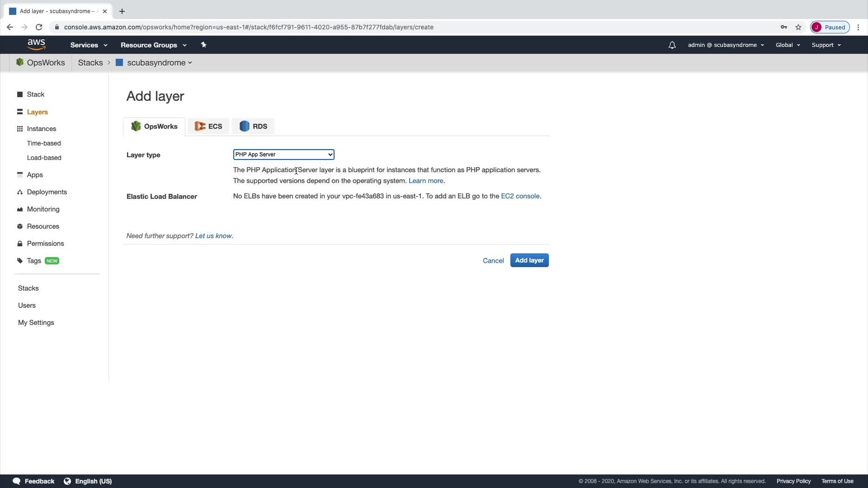Open Tags in the sidebar

pyautogui.click(x=34, y=261)
